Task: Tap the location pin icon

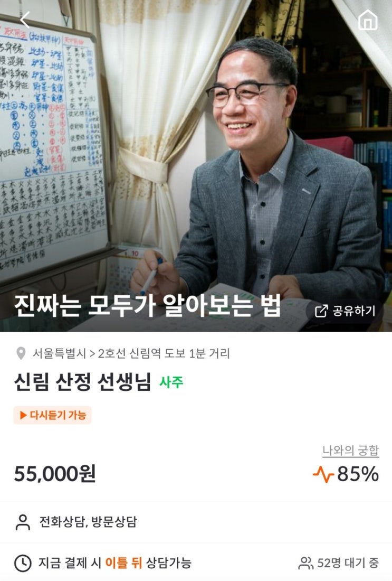Action: pyautogui.click(x=21, y=353)
